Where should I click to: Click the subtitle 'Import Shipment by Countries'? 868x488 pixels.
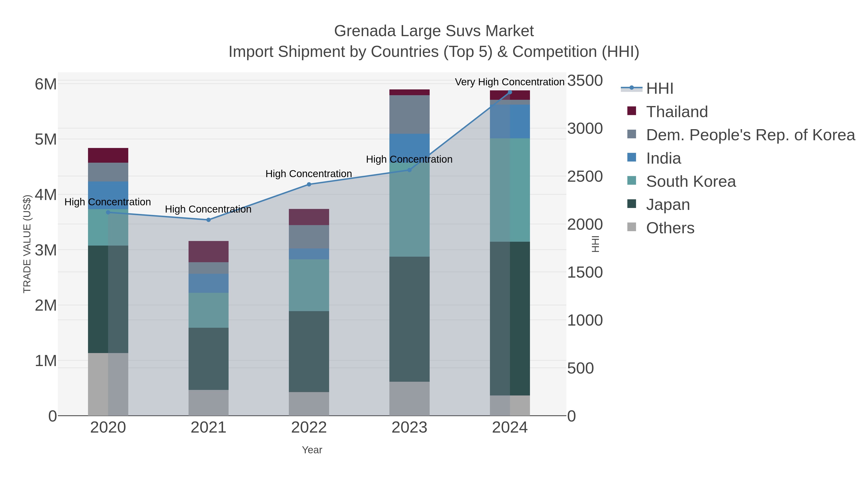(x=334, y=52)
